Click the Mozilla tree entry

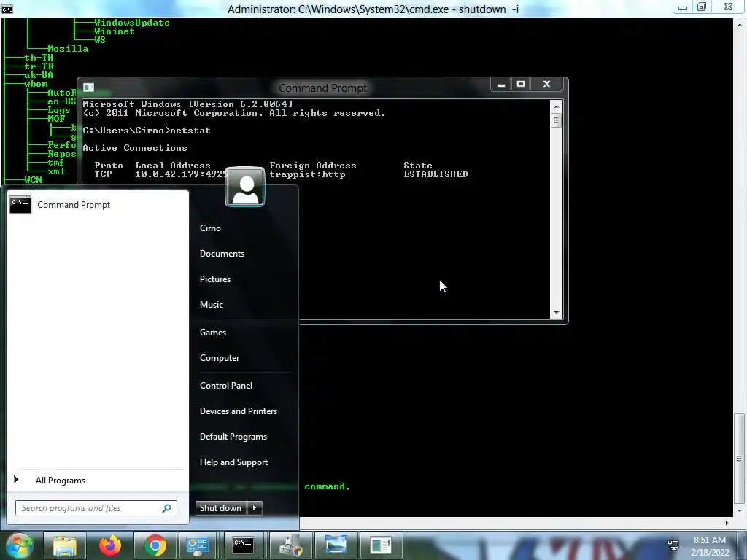point(68,49)
